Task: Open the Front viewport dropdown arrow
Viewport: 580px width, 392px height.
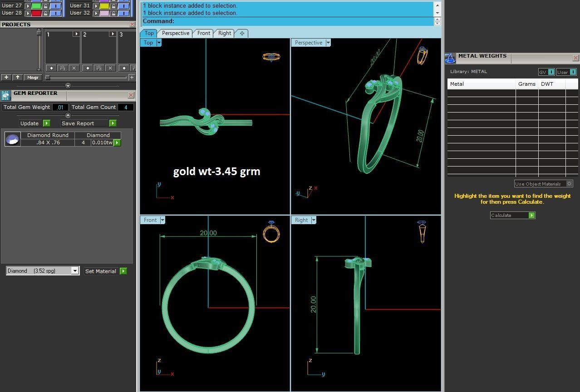Action: [162, 220]
